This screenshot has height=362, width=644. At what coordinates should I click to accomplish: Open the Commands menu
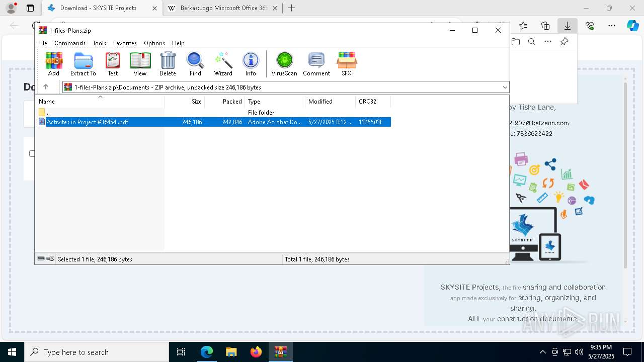pos(70,43)
